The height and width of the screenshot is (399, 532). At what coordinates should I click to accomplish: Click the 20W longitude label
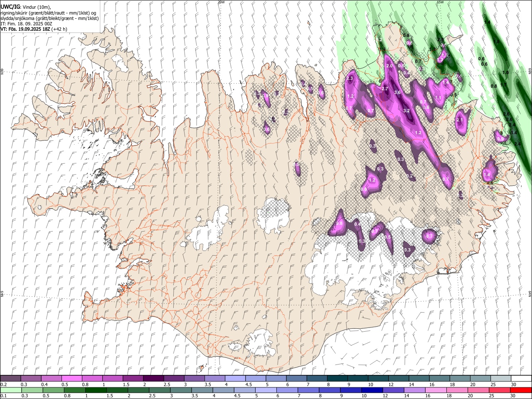[221, 2]
